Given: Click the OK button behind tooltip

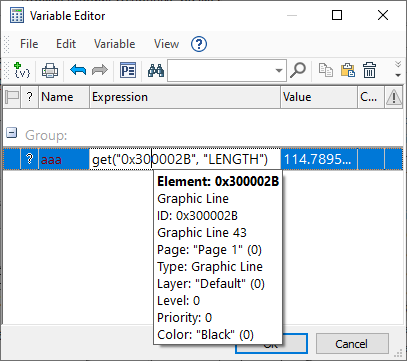Looking at the screenshot, I should [295, 344].
